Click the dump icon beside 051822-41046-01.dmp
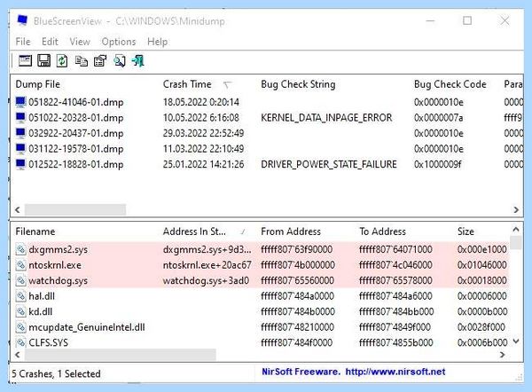 point(20,102)
